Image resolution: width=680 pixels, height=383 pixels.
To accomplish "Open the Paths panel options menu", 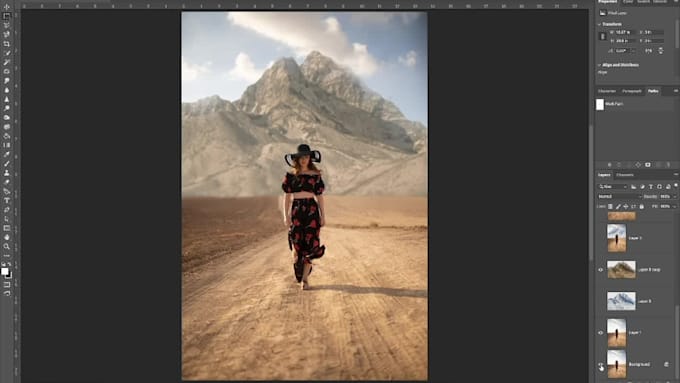I will click(676, 91).
